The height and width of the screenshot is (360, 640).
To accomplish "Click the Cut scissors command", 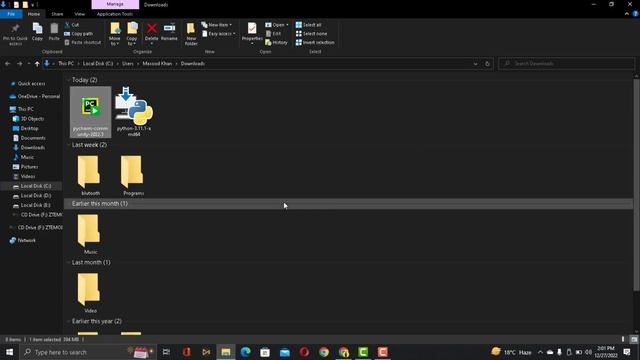I will tap(72, 25).
